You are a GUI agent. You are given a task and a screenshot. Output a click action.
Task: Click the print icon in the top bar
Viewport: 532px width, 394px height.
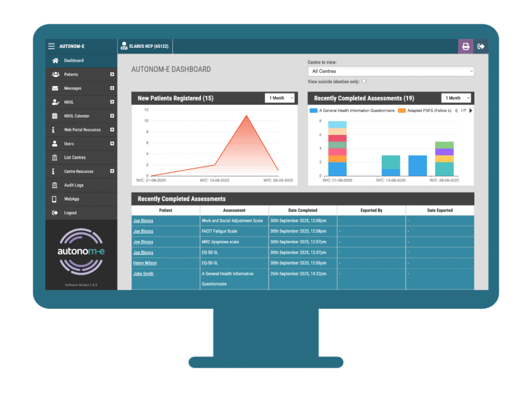pyautogui.click(x=465, y=46)
